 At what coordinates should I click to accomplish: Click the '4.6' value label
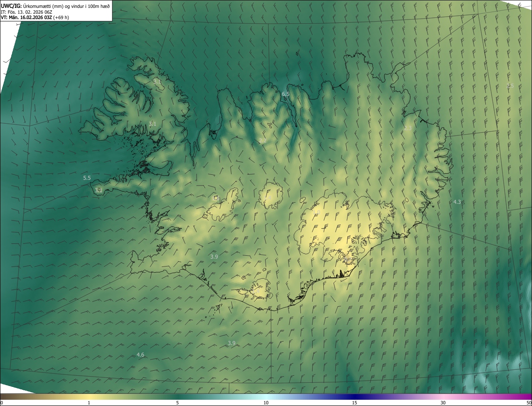click(140, 355)
